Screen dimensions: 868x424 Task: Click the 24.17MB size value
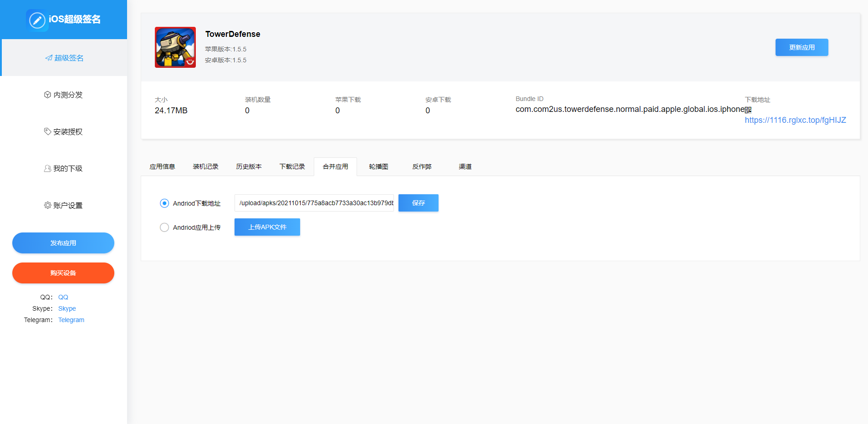click(171, 111)
